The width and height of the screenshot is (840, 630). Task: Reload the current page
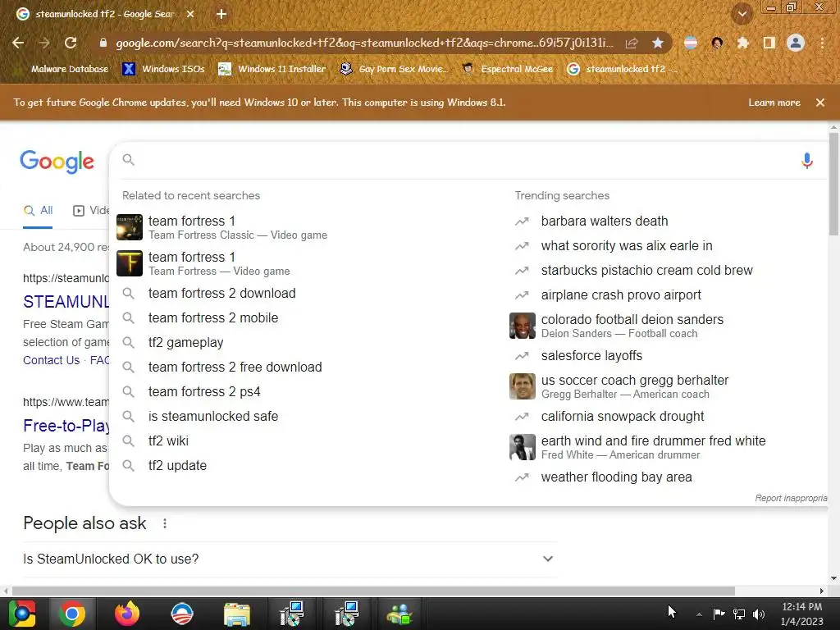71,43
